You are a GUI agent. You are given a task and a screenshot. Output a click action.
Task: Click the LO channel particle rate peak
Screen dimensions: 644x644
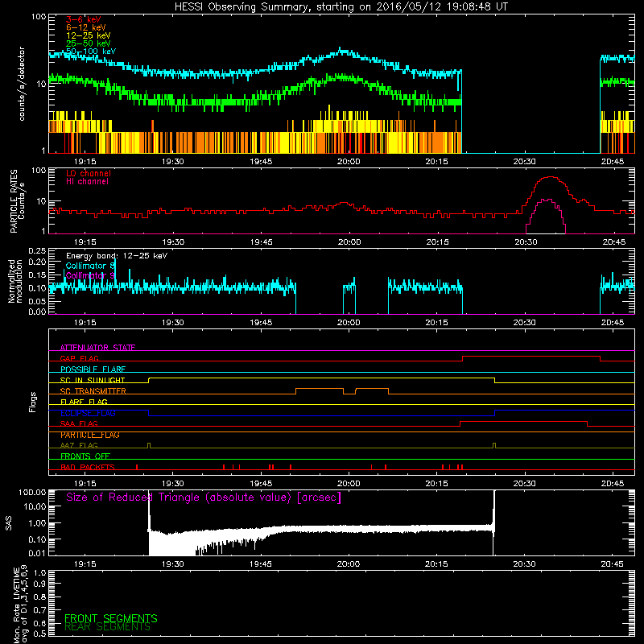[x=551, y=177]
